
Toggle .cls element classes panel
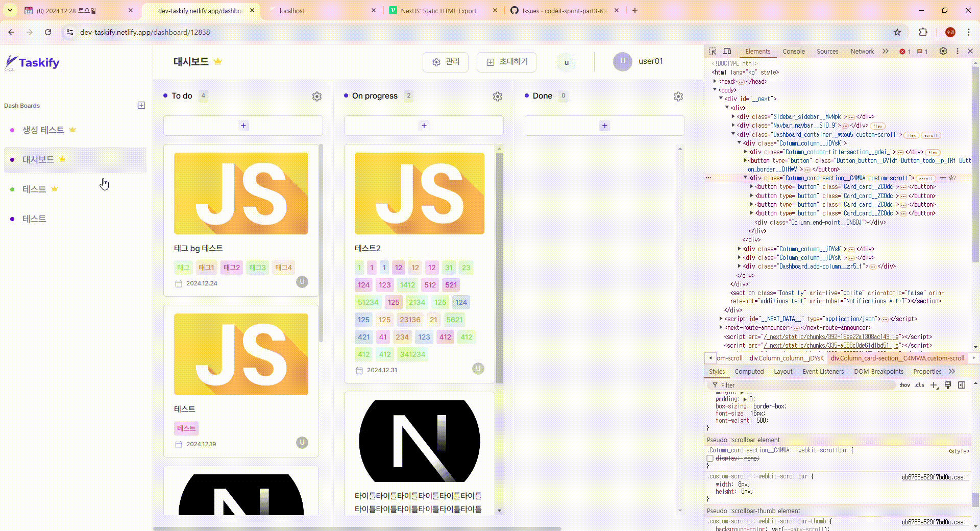(919, 385)
